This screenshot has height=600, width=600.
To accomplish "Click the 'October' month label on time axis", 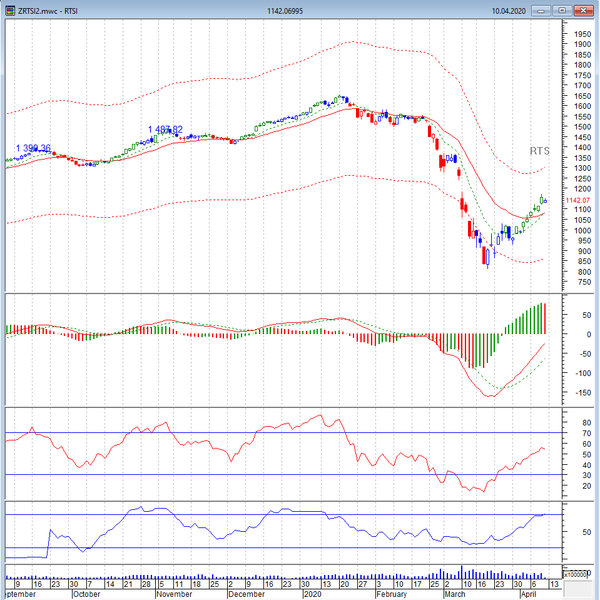I will click(86, 594).
